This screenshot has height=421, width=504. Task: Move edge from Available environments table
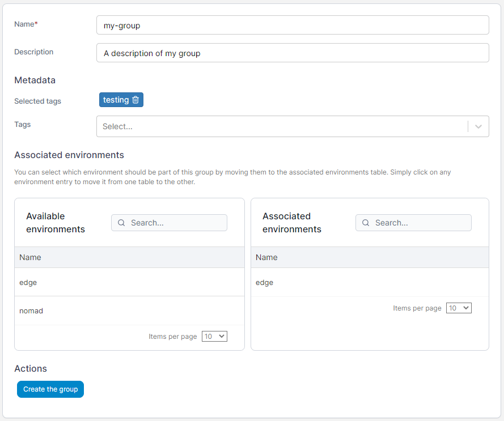point(129,282)
